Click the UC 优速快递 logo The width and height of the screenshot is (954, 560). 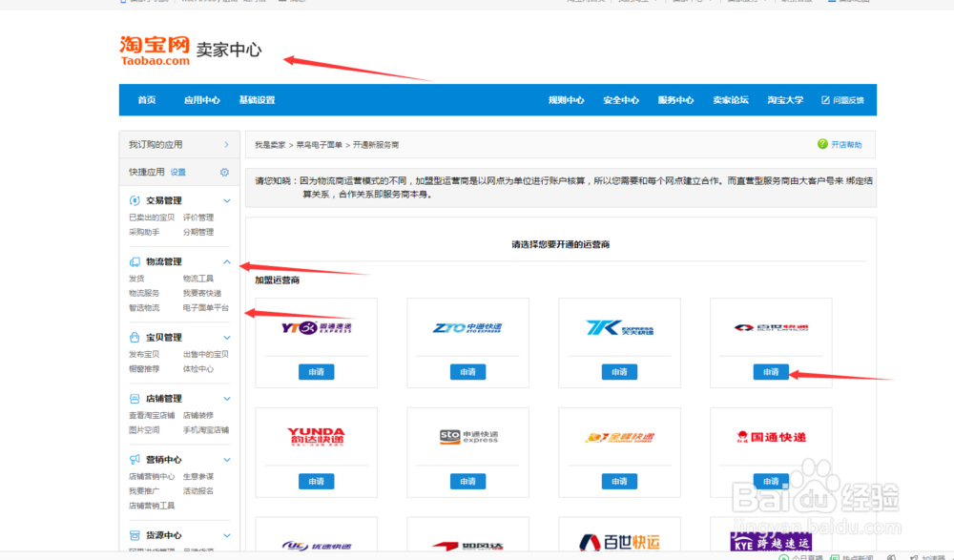coord(317,546)
